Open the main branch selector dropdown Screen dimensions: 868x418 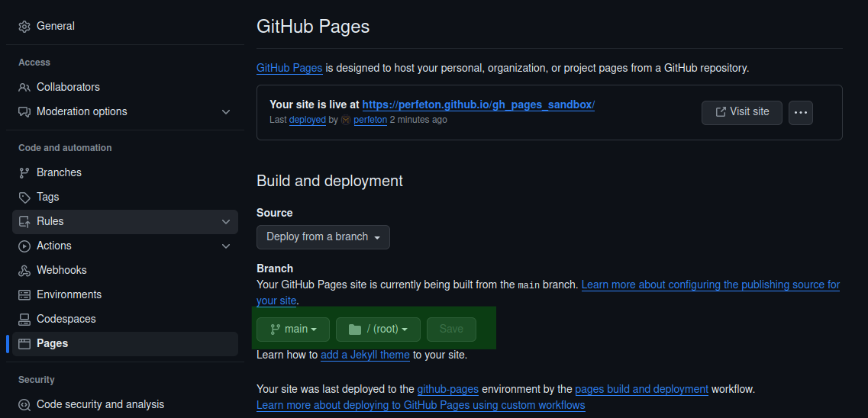(293, 330)
